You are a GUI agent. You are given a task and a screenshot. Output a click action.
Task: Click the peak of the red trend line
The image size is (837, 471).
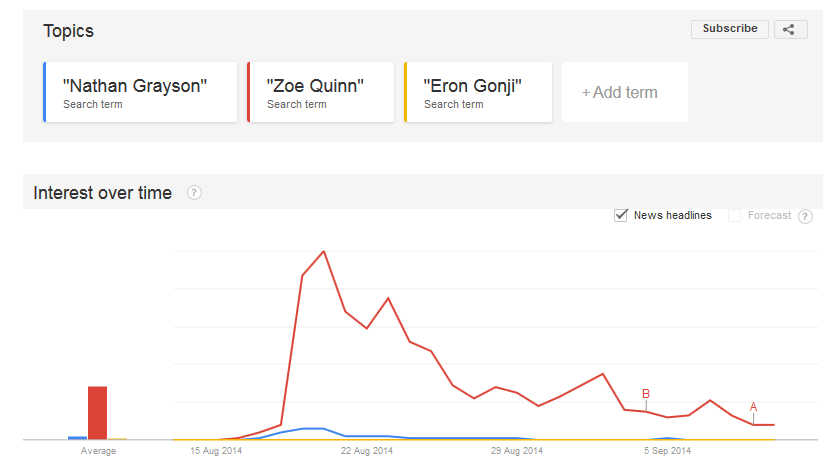pyautogui.click(x=324, y=251)
